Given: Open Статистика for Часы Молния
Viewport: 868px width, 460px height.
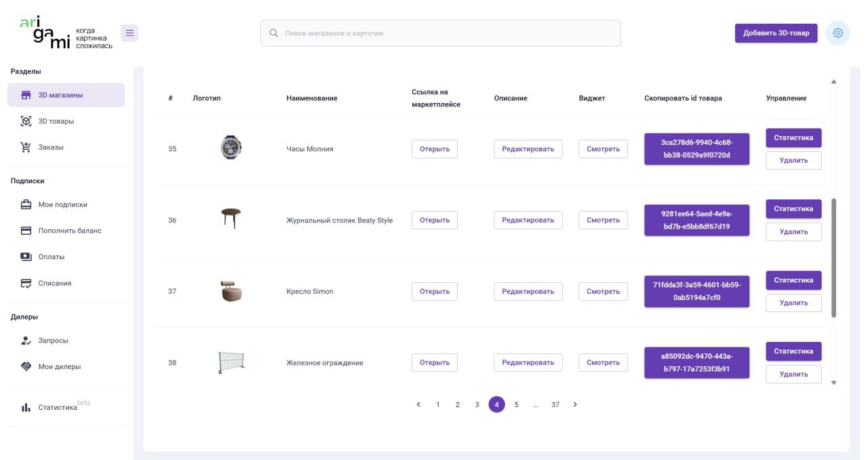Looking at the screenshot, I should click(793, 137).
